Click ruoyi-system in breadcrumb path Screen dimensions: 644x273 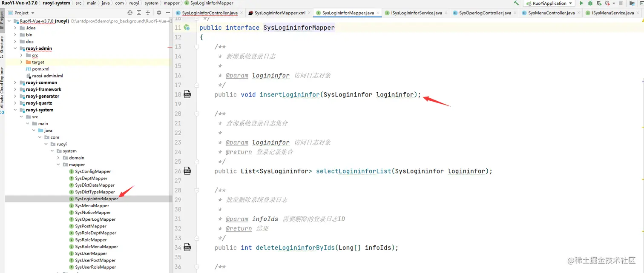pos(56,3)
